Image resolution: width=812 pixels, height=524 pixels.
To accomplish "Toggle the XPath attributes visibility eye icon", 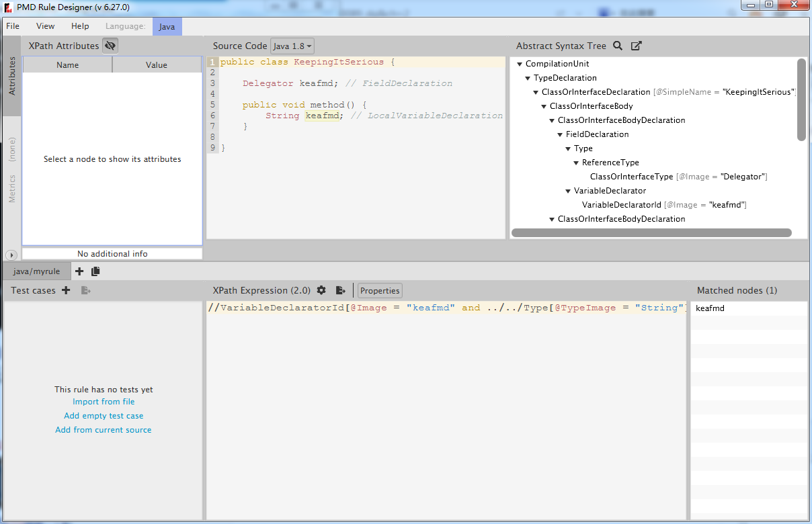I will pos(110,46).
